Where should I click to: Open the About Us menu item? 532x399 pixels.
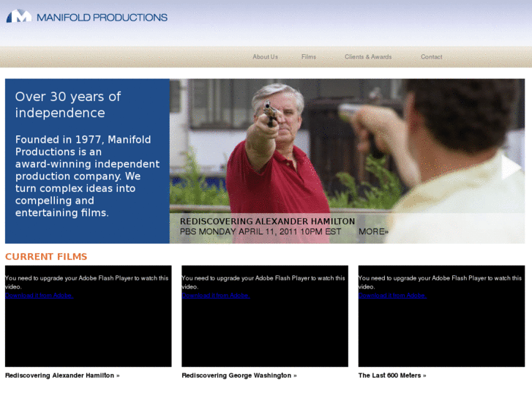click(x=265, y=56)
